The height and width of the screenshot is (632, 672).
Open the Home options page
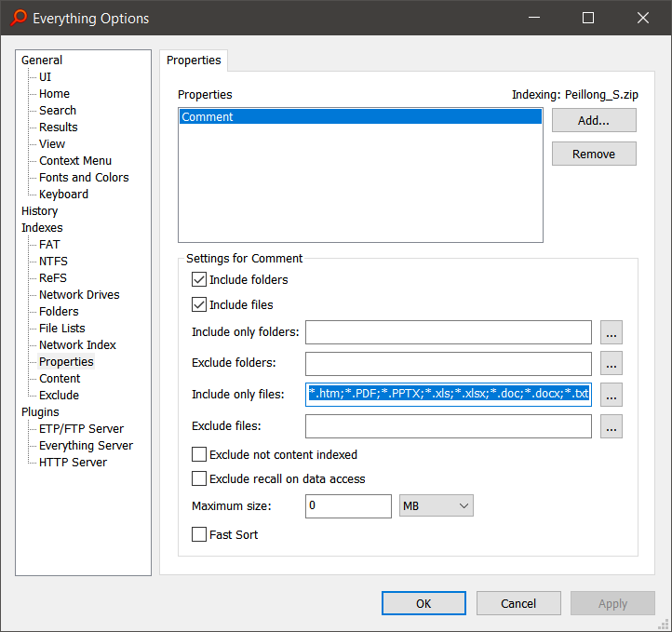click(54, 93)
